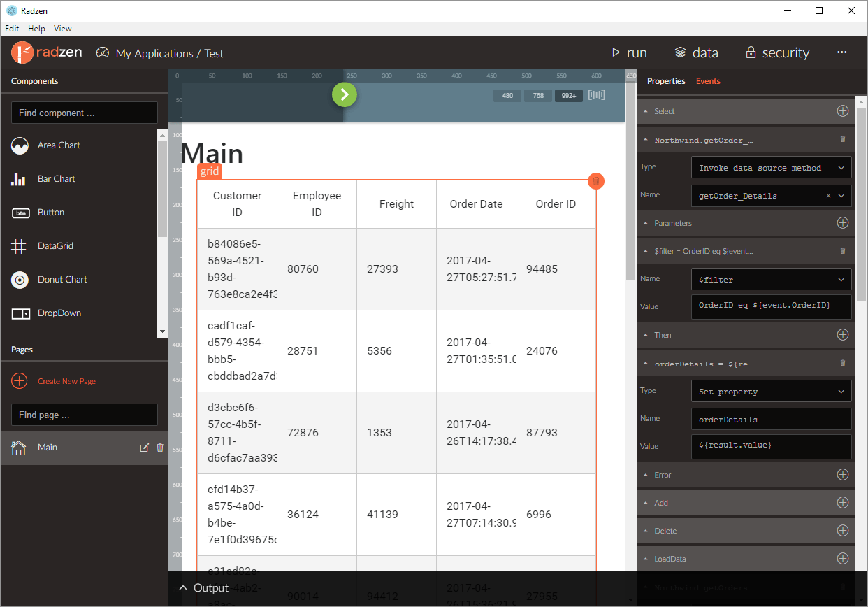Open the Set property Type dropdown

pyautogui.click(x=771, y=392)
